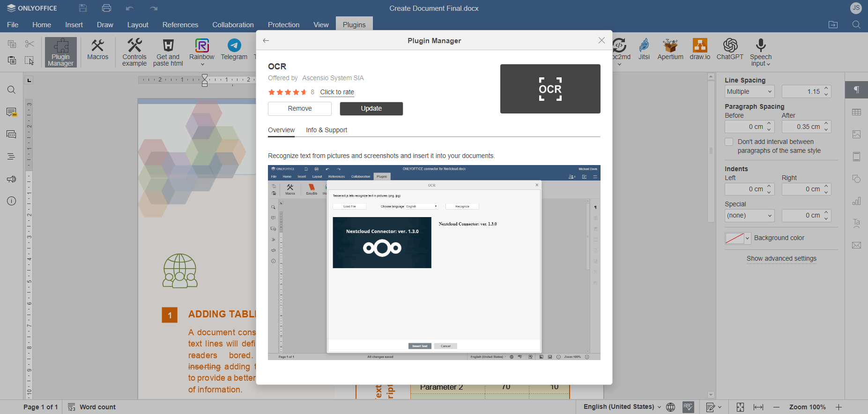The image size is (868, 414).
Task: Open Image settings in right sidebar
Action: click(x=856, y=135)
